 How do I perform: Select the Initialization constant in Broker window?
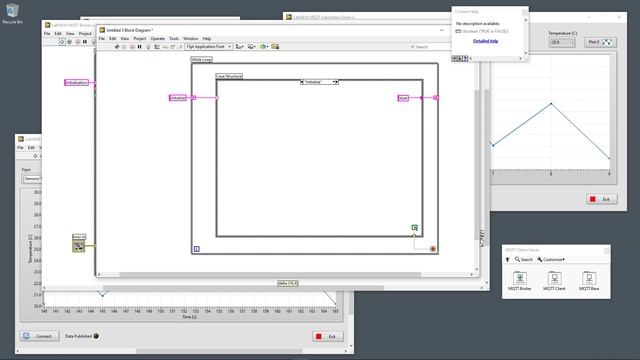click(x=76, y=83)
